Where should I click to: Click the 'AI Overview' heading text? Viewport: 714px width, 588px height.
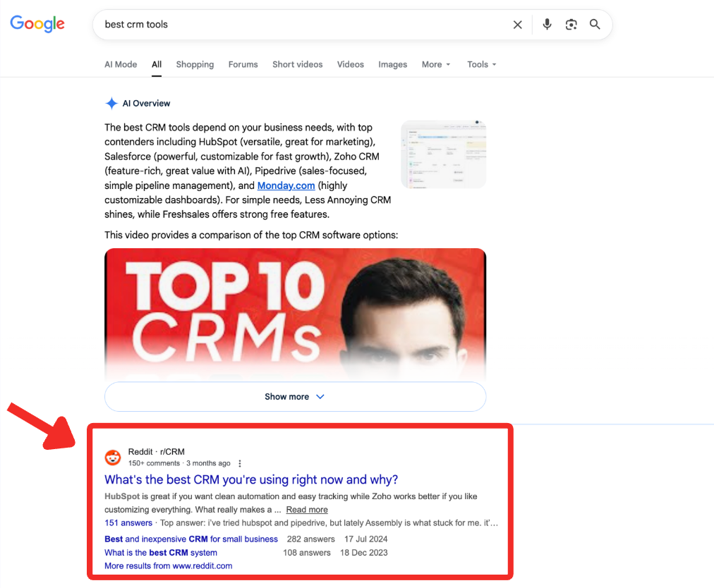point(146,104)
